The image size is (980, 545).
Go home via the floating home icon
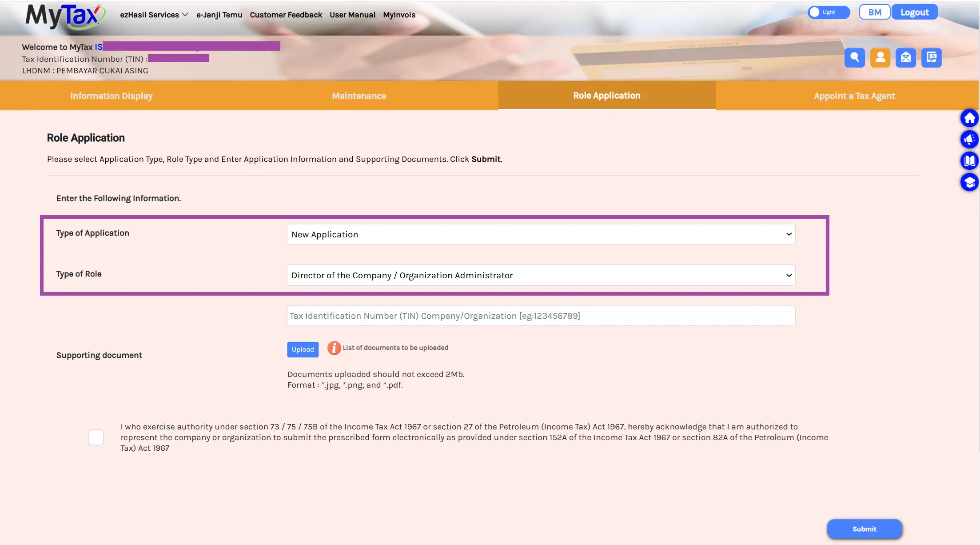click(x=969, y=118)
